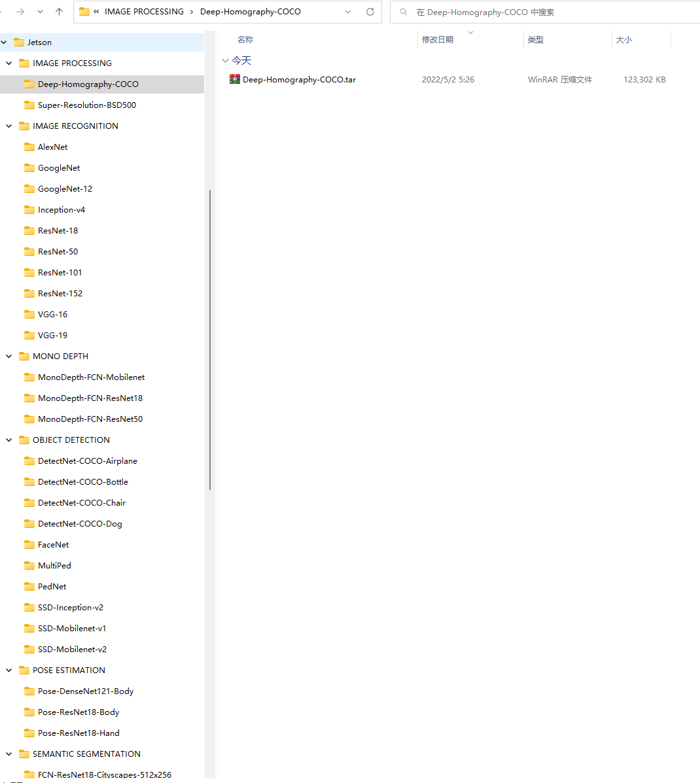Screen dimensions: 700x783
Task: Click IMAGE PROCESSING in the address path
Action: click(x=144, y=12)
